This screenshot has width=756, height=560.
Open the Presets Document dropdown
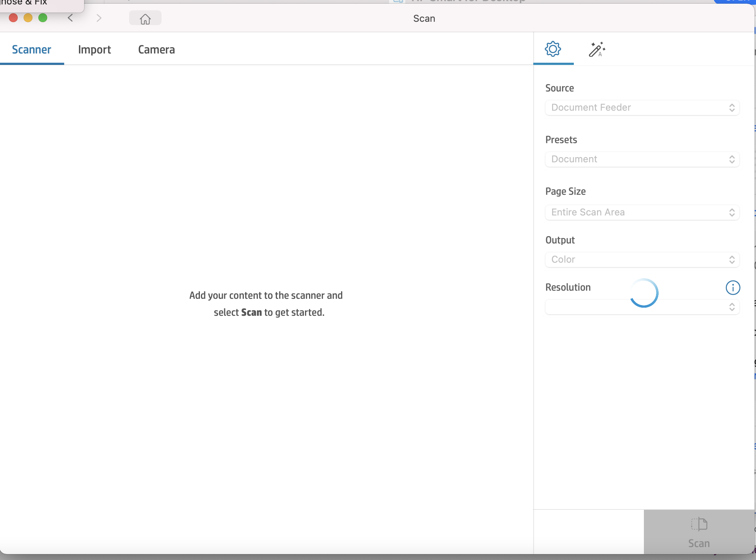point(642,159)
